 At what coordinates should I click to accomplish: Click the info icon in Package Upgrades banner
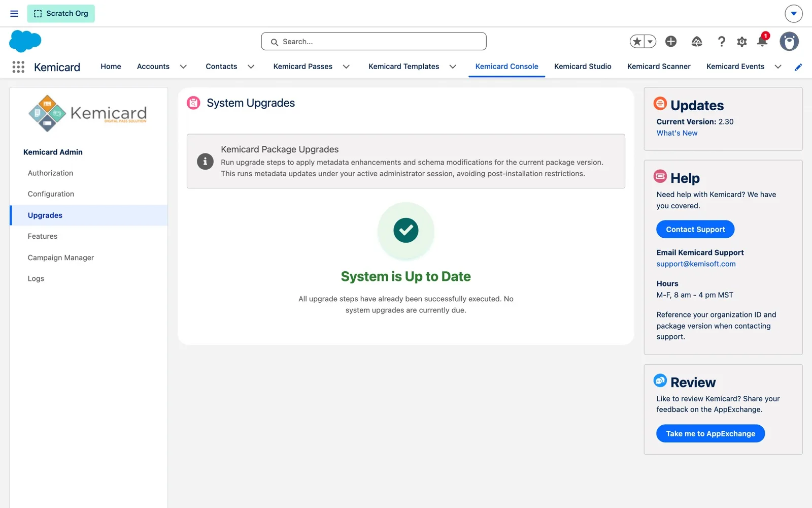(205, 162)
